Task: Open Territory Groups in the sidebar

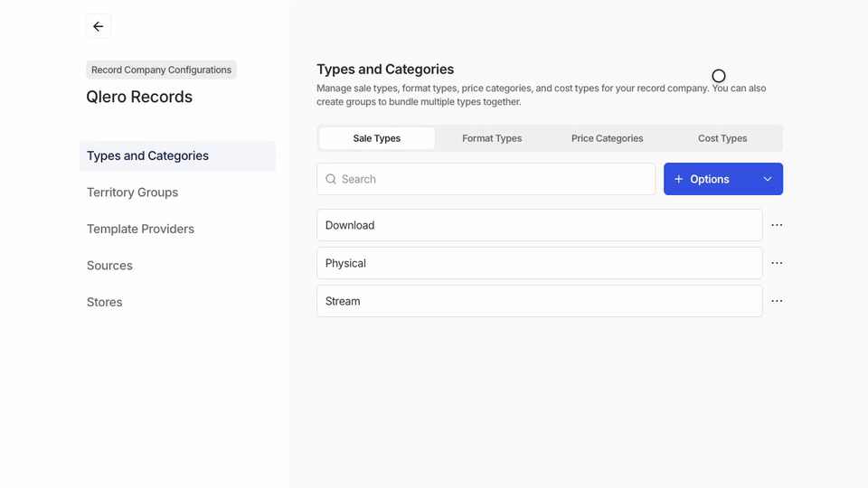Action: point(132,192)
